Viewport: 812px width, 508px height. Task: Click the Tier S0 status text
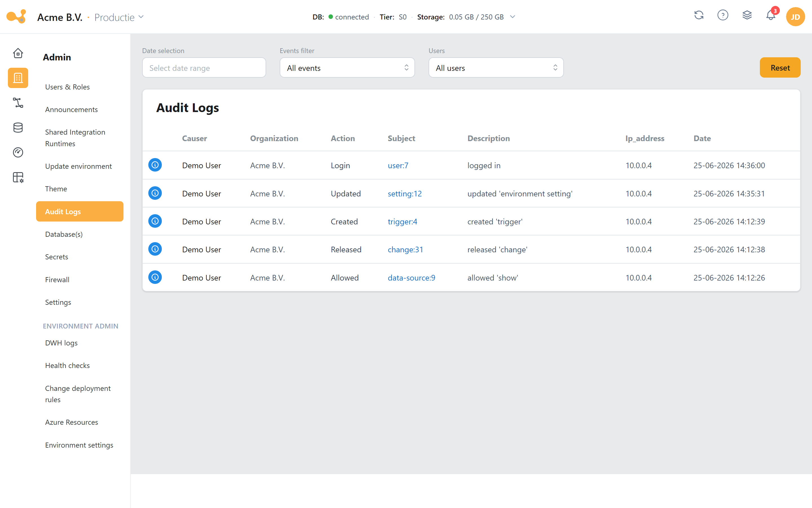coord(393,17)
